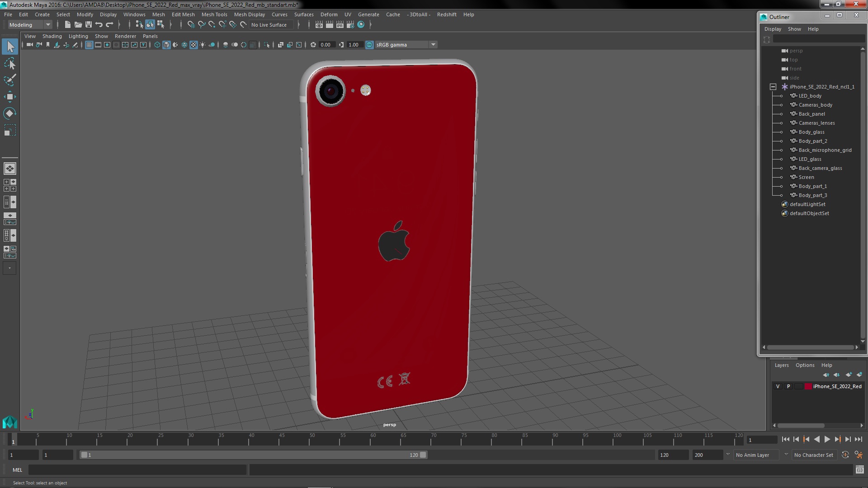Open Render Settings icon

tap(350, 25)
